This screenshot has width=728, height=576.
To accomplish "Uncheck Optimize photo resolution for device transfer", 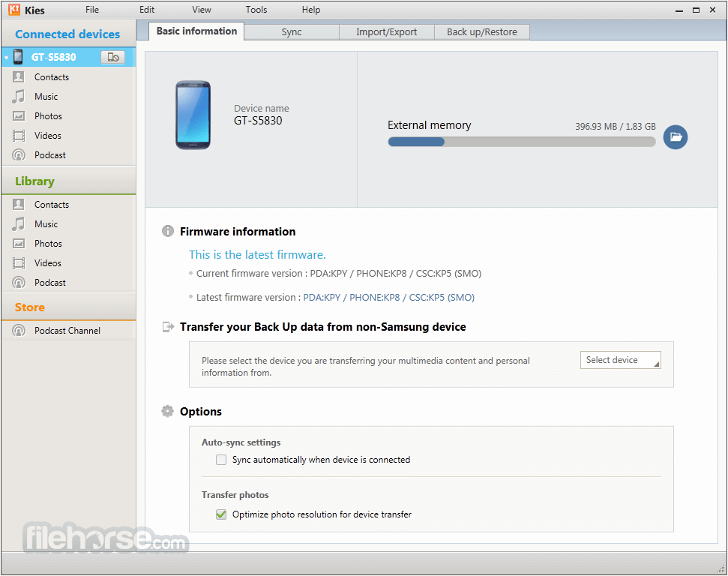I will tap(221, 514).
